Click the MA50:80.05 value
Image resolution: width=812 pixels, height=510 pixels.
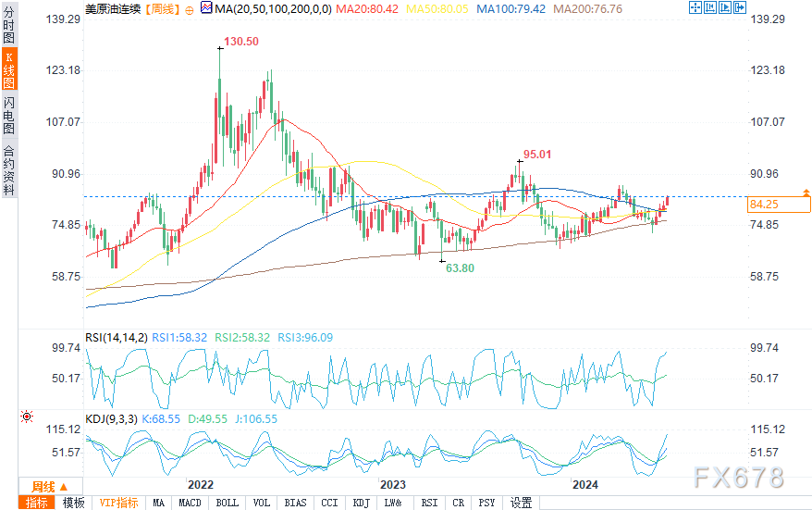point(437,9)
